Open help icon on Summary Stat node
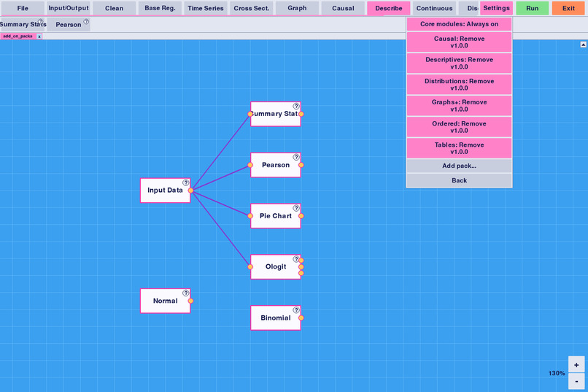The height and width of the screenshot is (392, 588). 296,106
